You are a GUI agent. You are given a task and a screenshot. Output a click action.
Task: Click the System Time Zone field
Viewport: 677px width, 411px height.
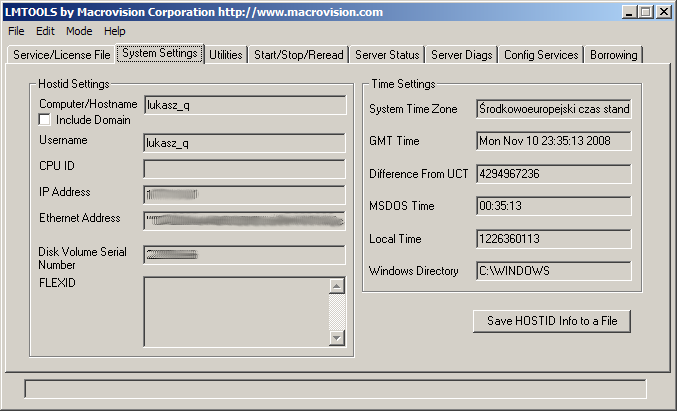[x=554, y=109]
